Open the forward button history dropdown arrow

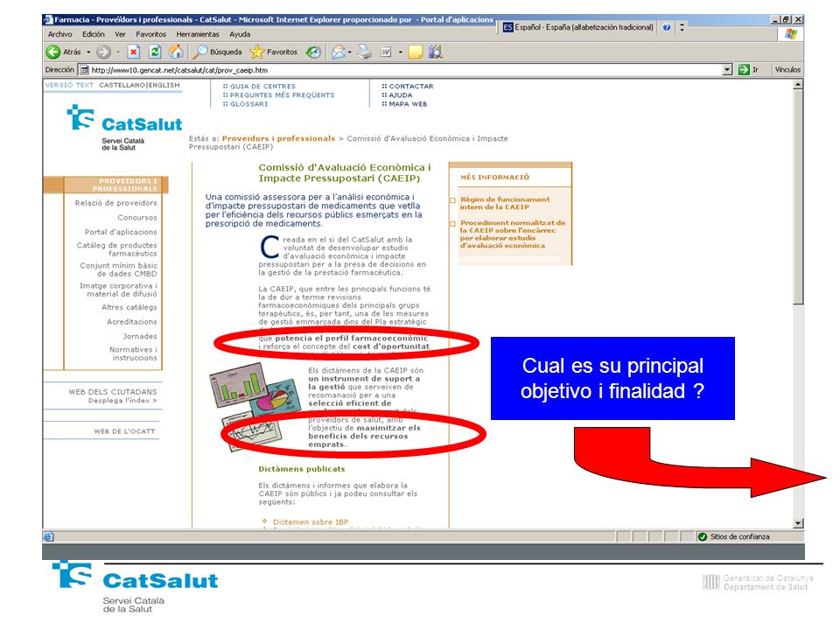click(x=118, y=52)
